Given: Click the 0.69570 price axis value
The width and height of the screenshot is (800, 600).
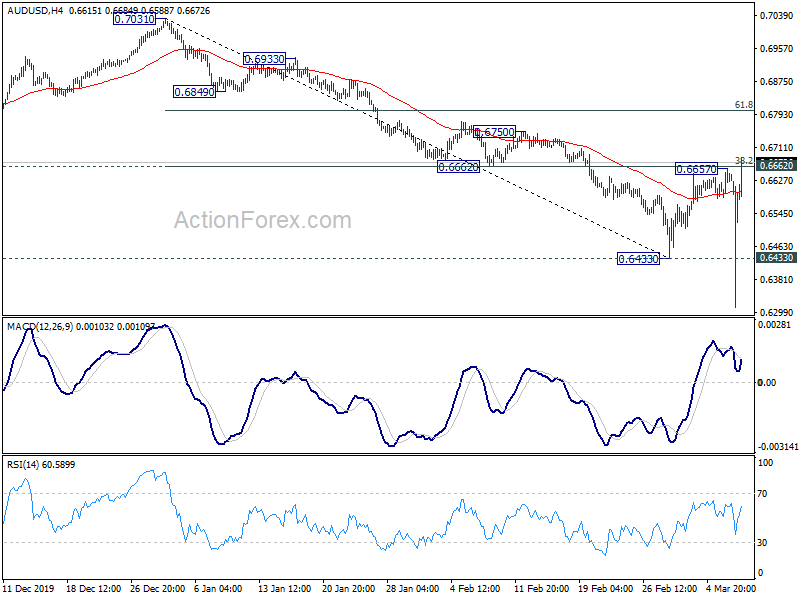Looking at the screenshot, I should (777, 48).
